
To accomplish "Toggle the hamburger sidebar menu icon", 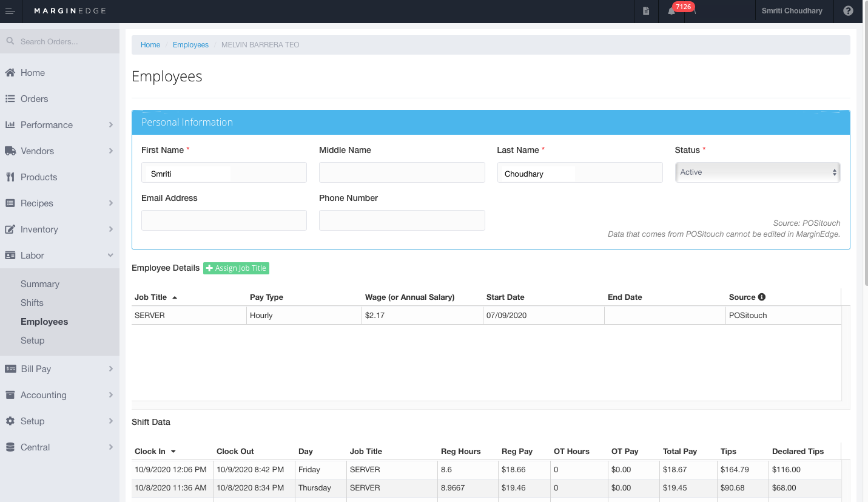I will click(10, 11).
